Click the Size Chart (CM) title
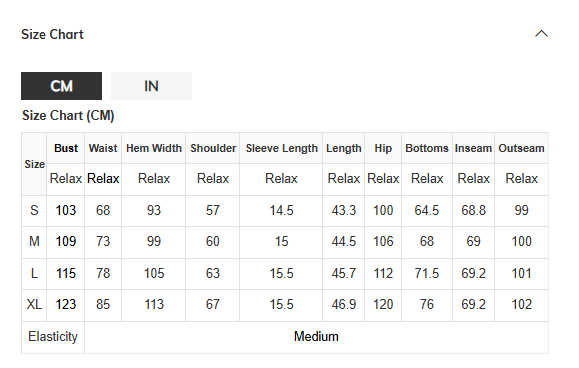Viewport: 579px width, 368px height. coord(68,116)
